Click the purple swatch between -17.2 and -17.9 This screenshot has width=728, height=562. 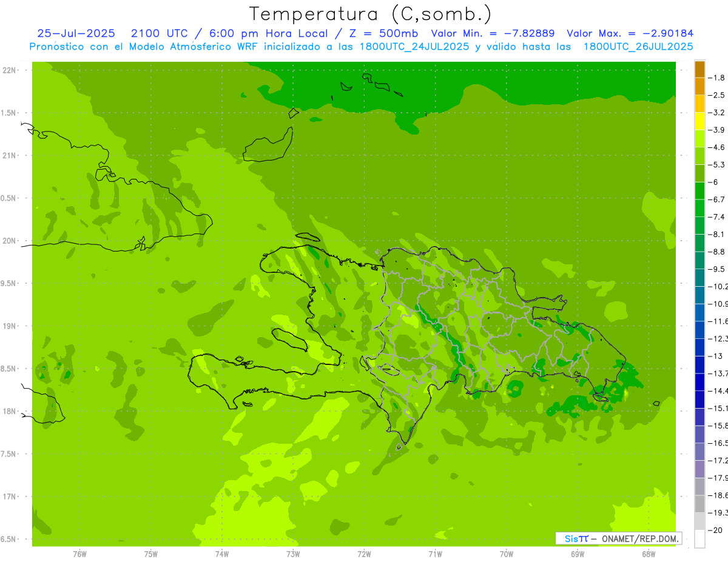pos(699,469)
